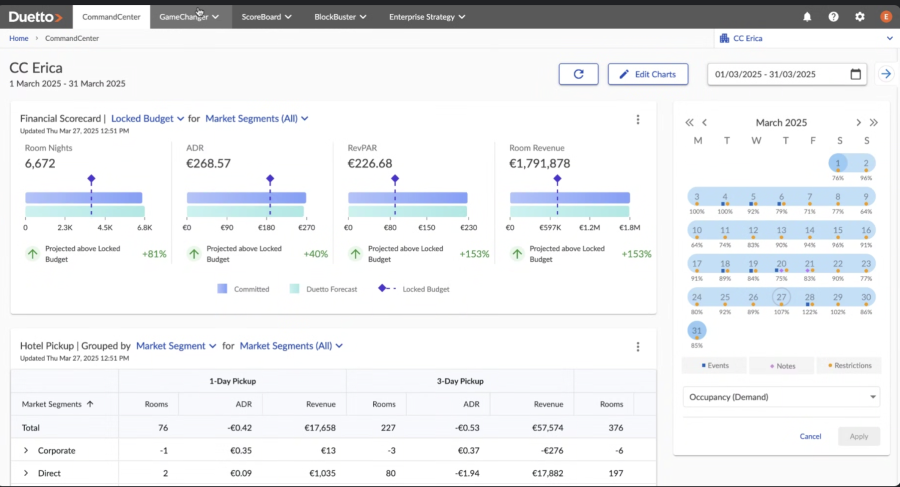This screenshot has height=487, width=900.
Task: Toggle the Restrictions calendar filter
Action: 849,366
